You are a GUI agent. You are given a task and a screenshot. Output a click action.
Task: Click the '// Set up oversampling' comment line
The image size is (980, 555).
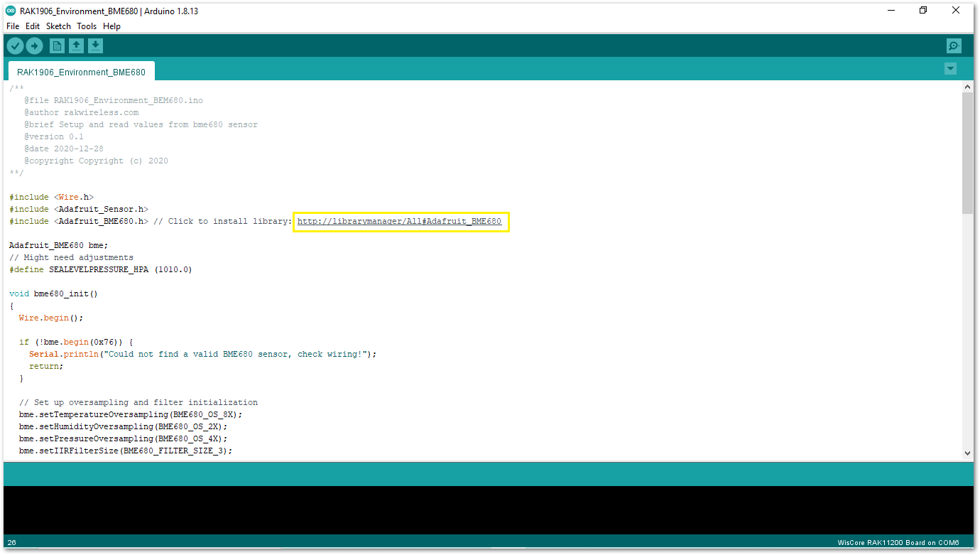point(138,402)
